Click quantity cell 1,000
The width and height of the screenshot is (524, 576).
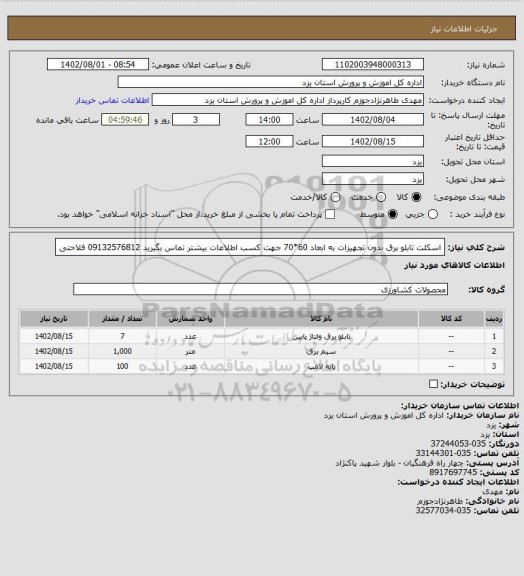122,351
